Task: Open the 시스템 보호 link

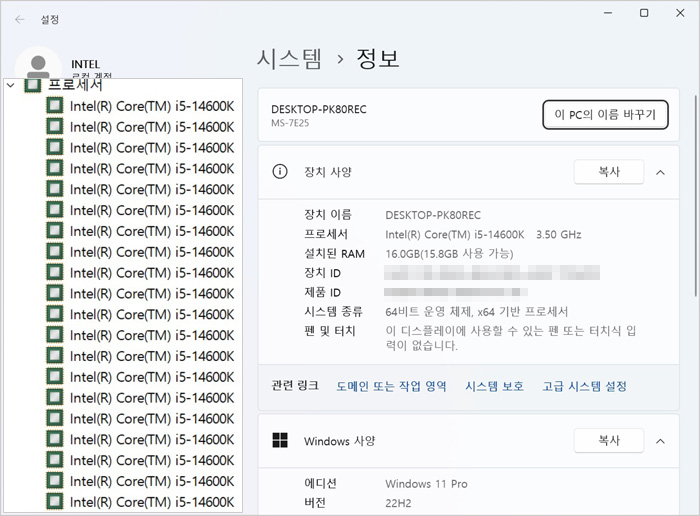Action: click(x=494, y=386)
